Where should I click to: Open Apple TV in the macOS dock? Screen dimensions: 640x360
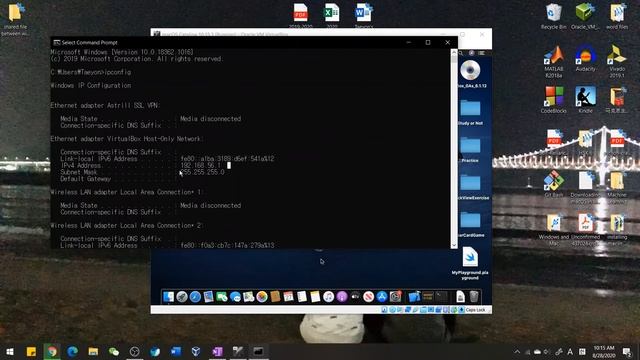(x=355, y=297)
